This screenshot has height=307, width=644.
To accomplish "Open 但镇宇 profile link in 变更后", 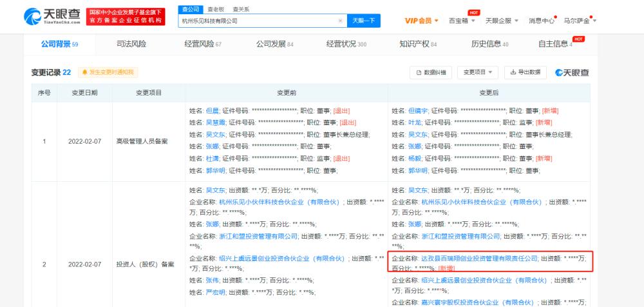I will pos(418,111).
